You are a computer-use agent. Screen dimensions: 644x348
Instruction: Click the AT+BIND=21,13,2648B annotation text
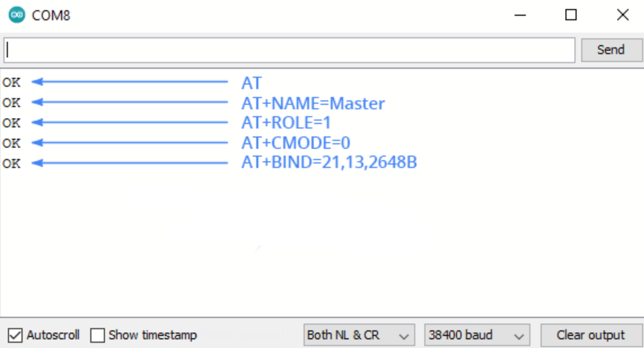(x=329, y=162)
